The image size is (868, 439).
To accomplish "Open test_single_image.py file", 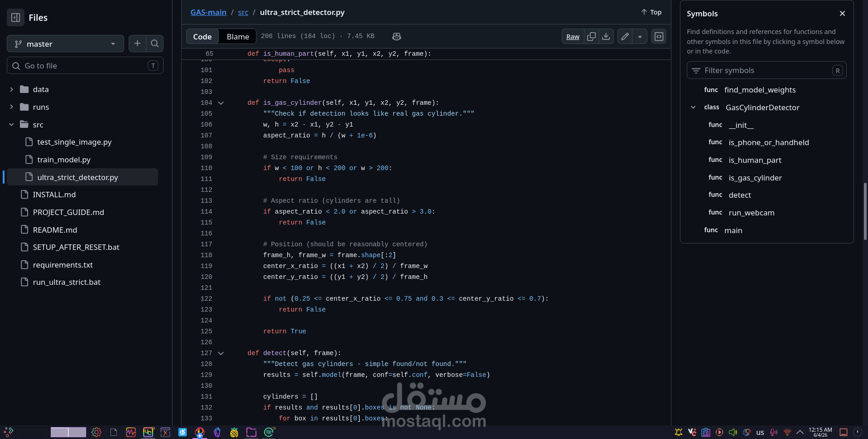I will [74, 142].
